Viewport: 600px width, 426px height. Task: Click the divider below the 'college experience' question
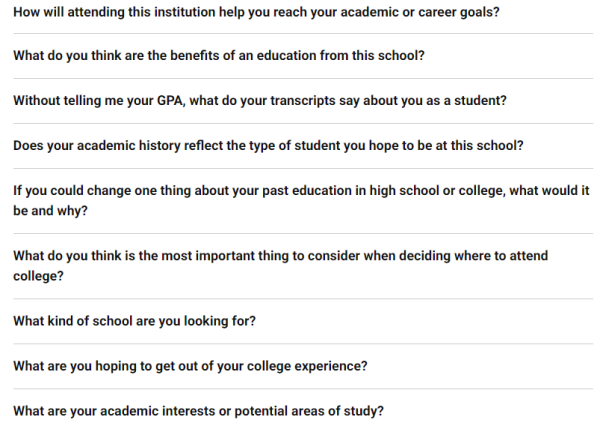[x=303, y=389]
